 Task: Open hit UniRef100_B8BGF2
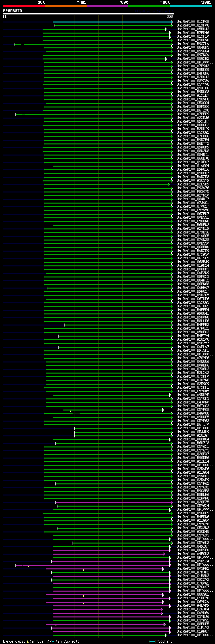pyautogui.click(x=193, y=125)
